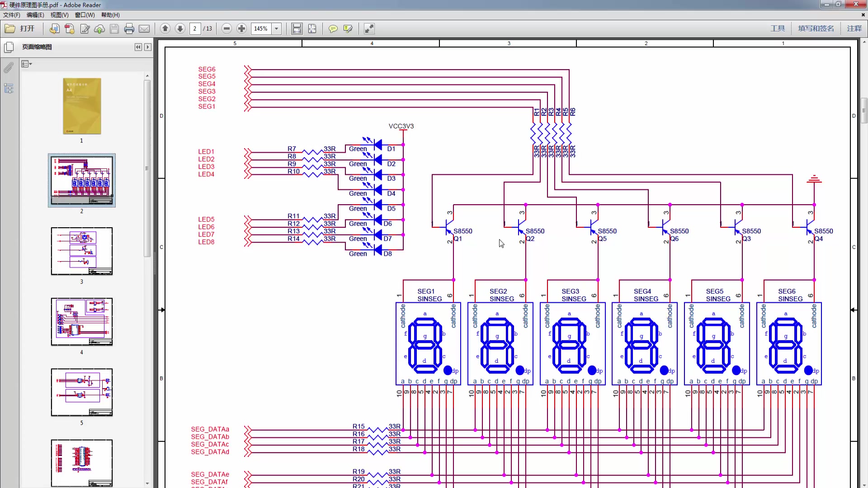Add a sticky note comment
The width and height of the screenshot is (868, 488).
point(333,28)
